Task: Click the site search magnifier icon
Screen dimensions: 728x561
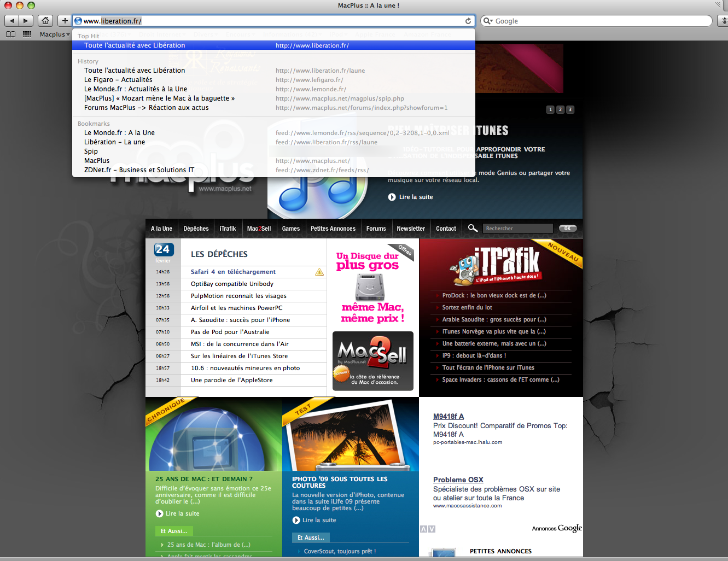Action: (473, 228)
